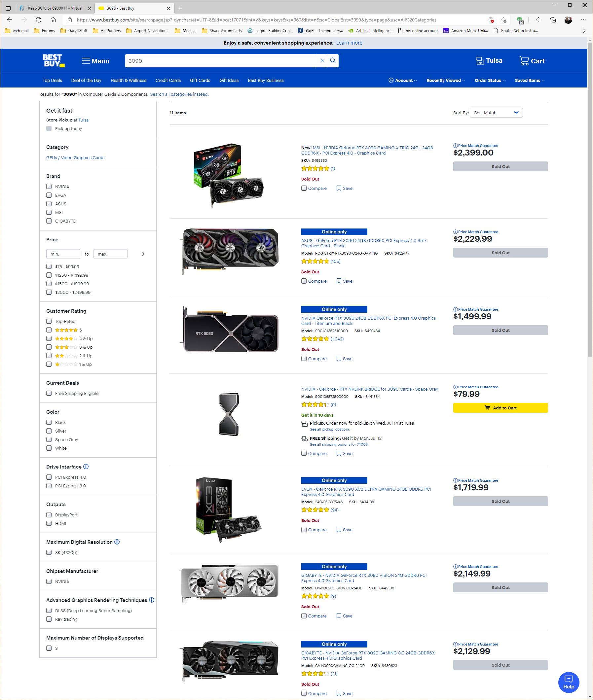Reload the page with refresh icon

39,20
